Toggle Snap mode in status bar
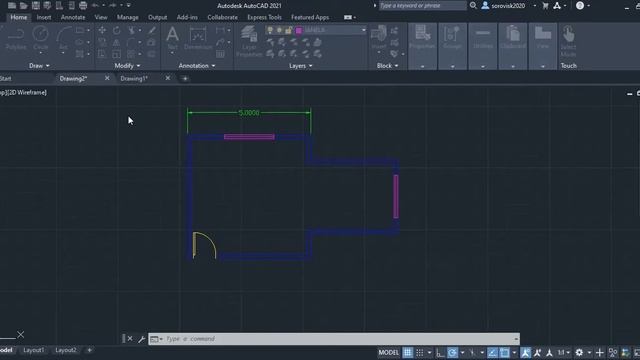 coord(420,352)
